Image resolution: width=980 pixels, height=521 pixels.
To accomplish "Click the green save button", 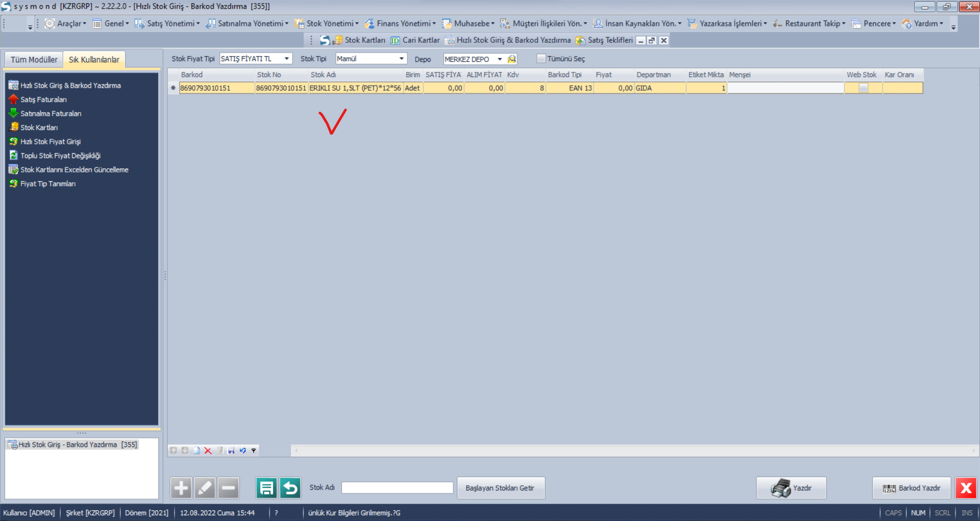I will pyautogui.click(x=266, y=488).
